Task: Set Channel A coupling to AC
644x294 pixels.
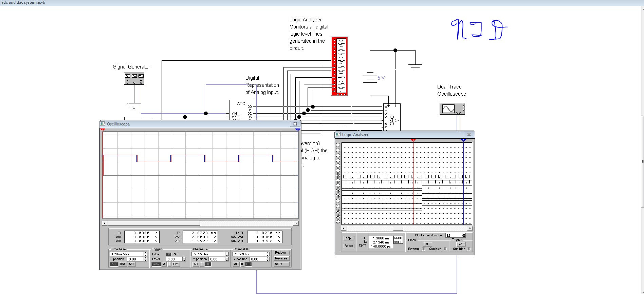Action: [196, 264]
